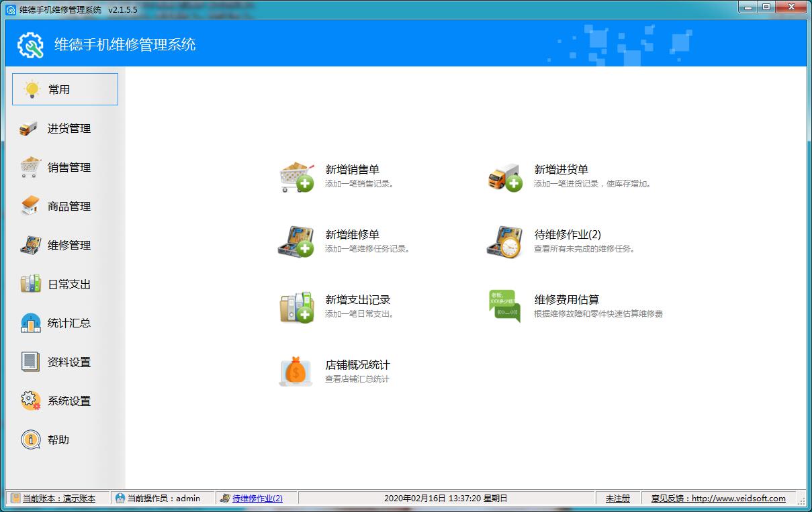This screenshot has width=812, height=512.
Task: Click the date and time in status bar
Action: 446,498
